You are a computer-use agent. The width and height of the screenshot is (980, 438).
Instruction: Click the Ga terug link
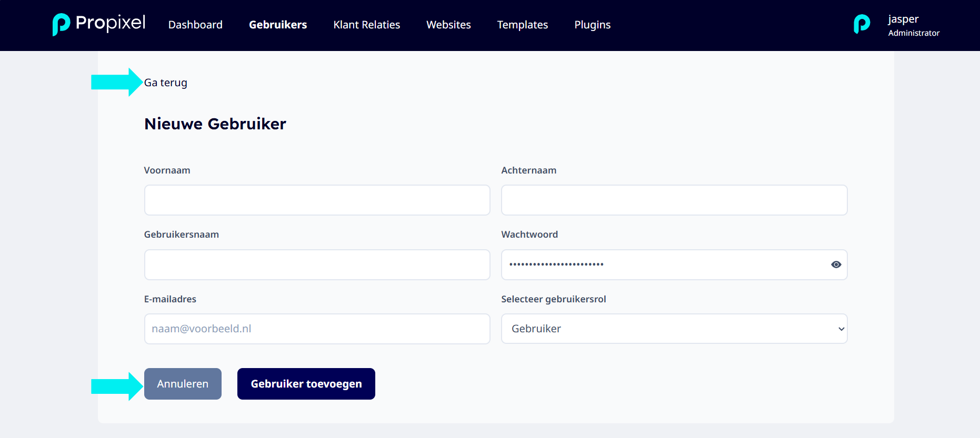pos(166,83)
